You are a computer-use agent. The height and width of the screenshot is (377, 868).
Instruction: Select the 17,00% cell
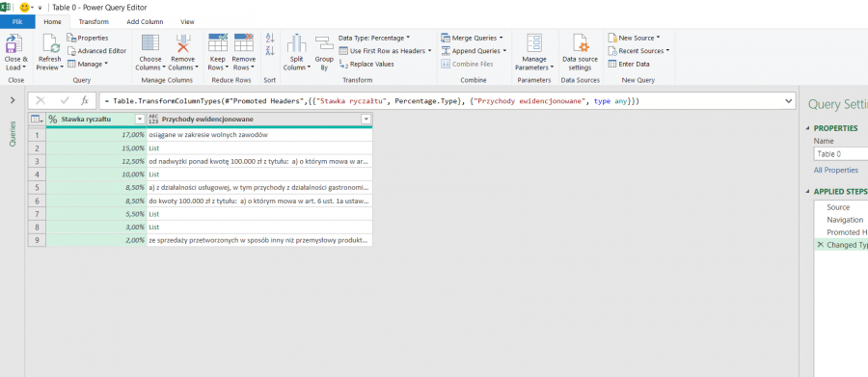96,135
